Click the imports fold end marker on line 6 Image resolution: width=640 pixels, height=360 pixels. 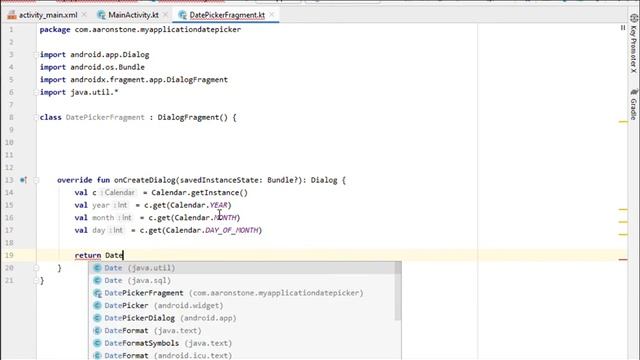[x=36, y=93]
